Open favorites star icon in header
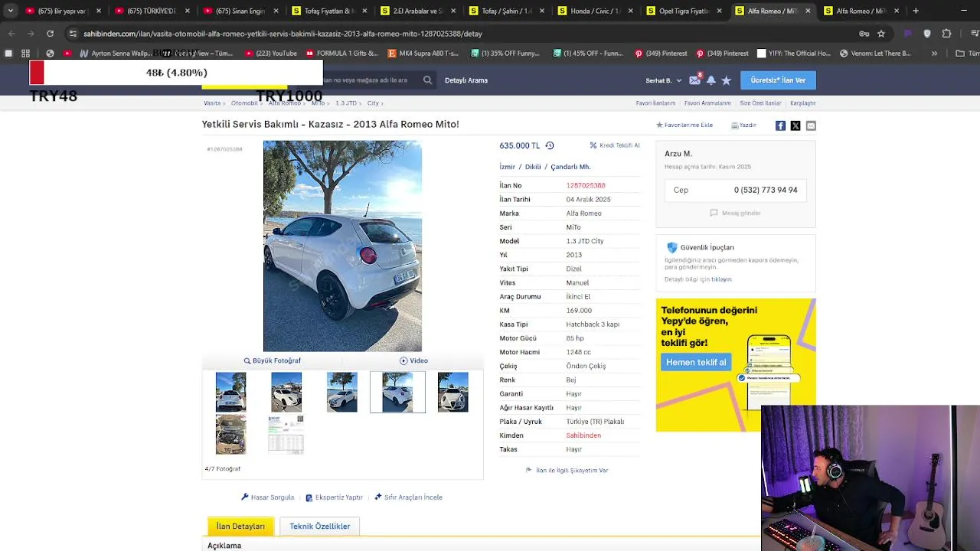 726,80
